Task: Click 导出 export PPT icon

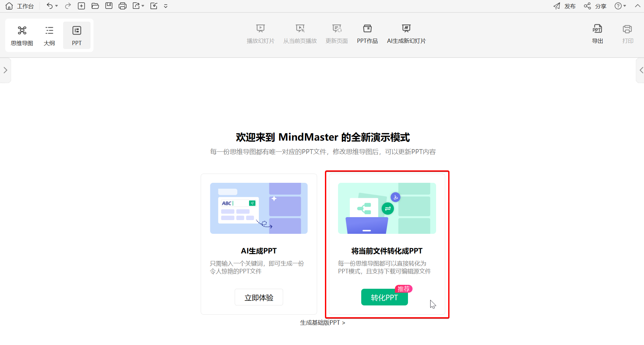Action: [x=597, y=34]
